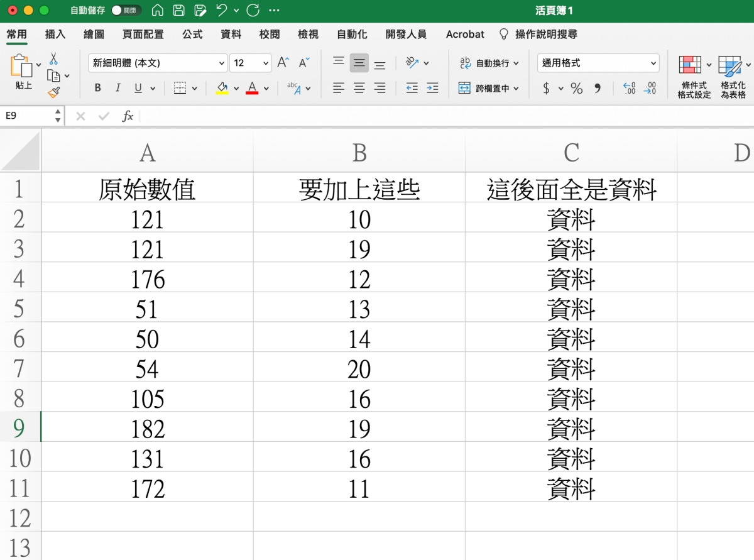This screenshot has height=560, width=754.
Task: Select column B header
Action: click(x=359, y=153)
